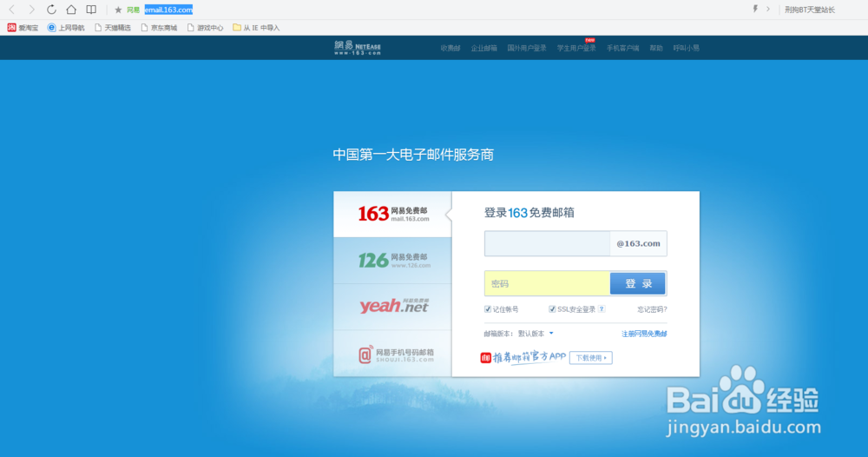The width and height of the screenshot is (868, 457).
Task: Open the 收费邮 nav item
Action: [x=450, y=48]
